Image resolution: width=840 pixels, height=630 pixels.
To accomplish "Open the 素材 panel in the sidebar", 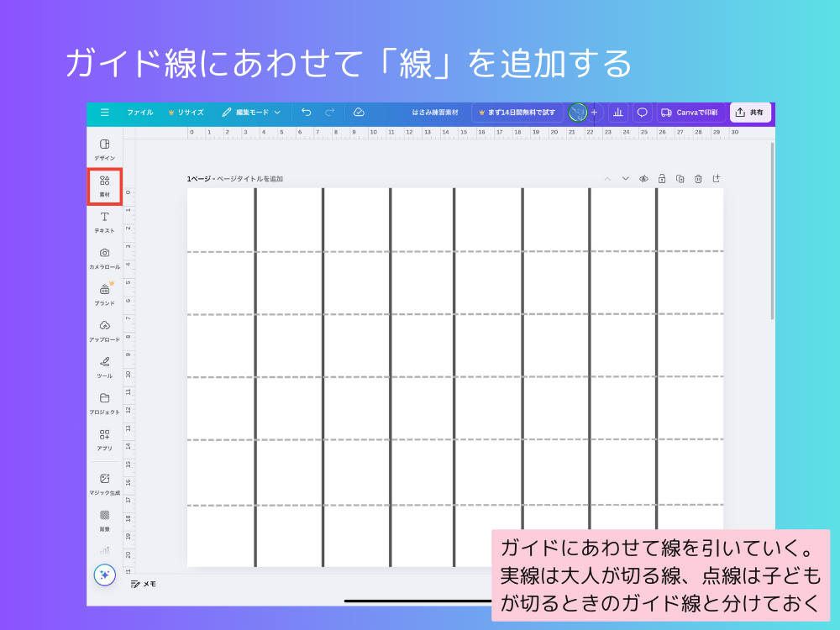I will tap(103, 185).
